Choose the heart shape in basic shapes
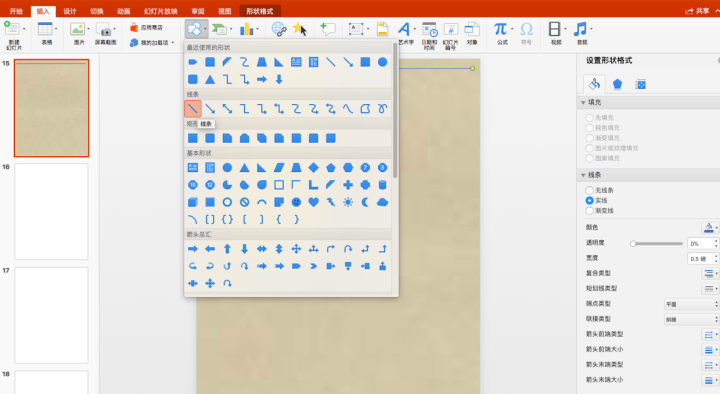 tap(314, 202)
